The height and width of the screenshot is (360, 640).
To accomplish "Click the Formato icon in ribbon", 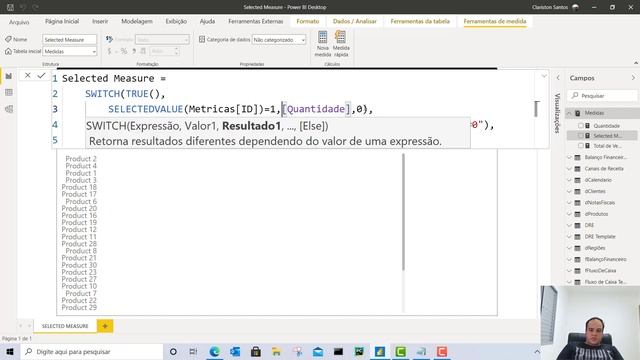I will pyautogui.click(x=109, y=39).
